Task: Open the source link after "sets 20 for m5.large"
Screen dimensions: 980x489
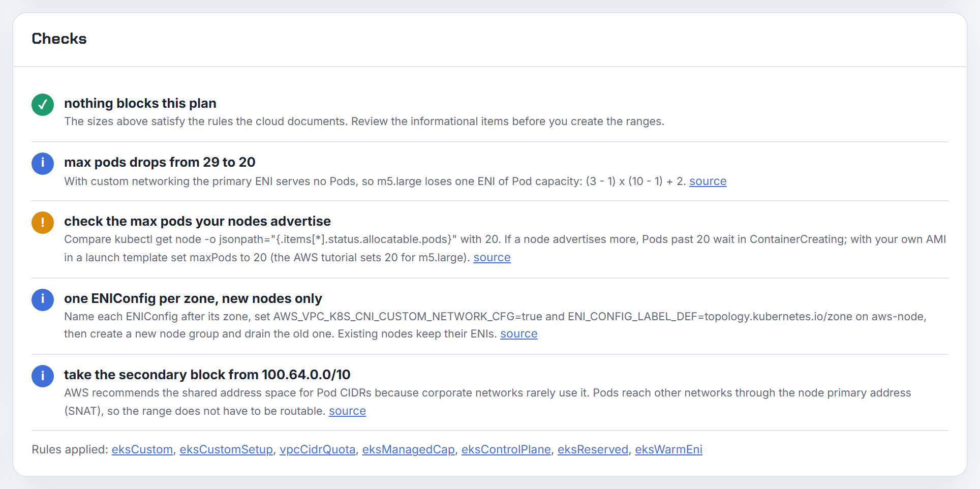Action: (492, 258)
